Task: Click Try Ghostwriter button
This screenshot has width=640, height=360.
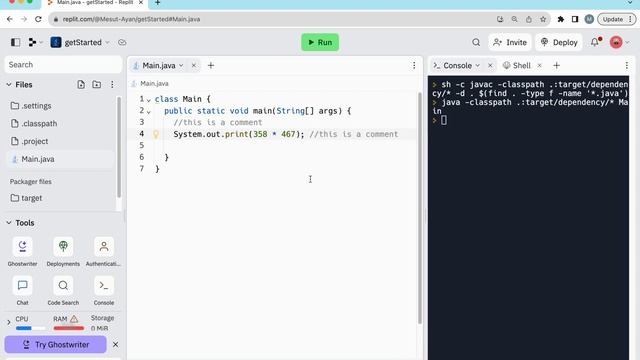Action: point(56,344)
